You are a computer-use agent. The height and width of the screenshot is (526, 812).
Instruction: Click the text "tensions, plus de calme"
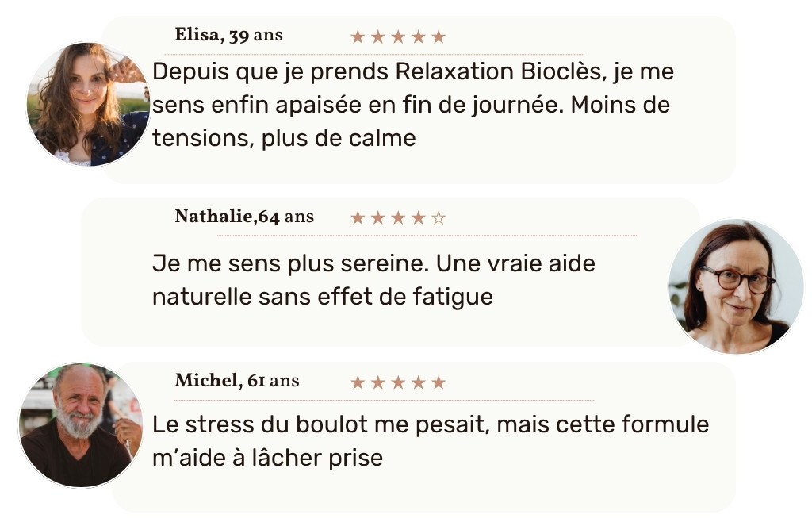click(284, 137)
